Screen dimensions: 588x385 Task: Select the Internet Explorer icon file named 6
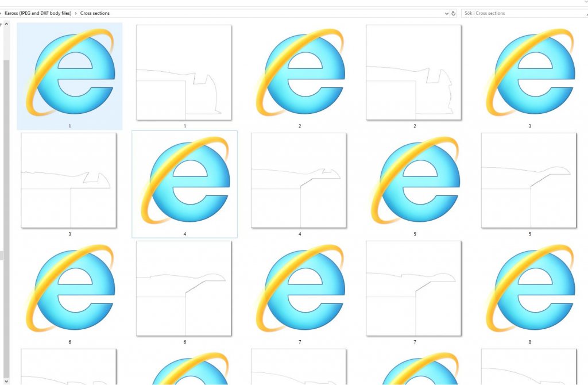click(69, 288)
